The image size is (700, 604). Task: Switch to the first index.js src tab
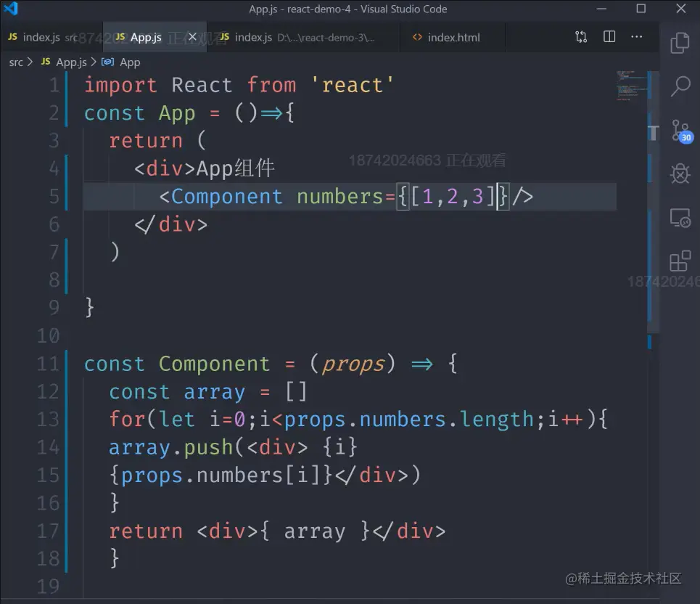click(x=52, y=37)
